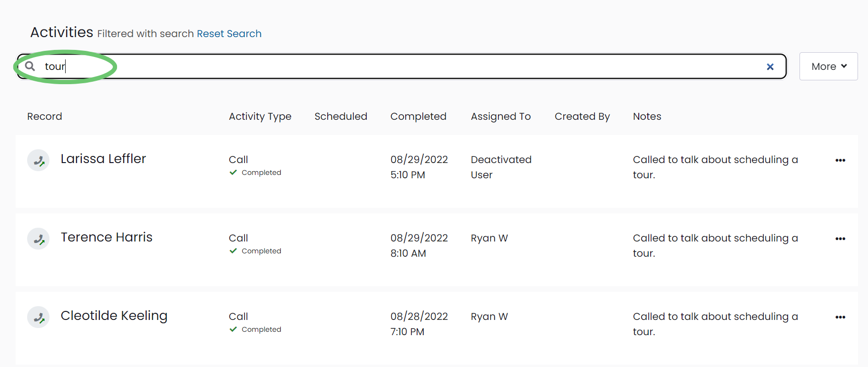The width and height of the screenshot is (868, 367).
Task: Click the call icon for Cleotilde Keeling
Action: pyautogui.click(x=39, y=317)
